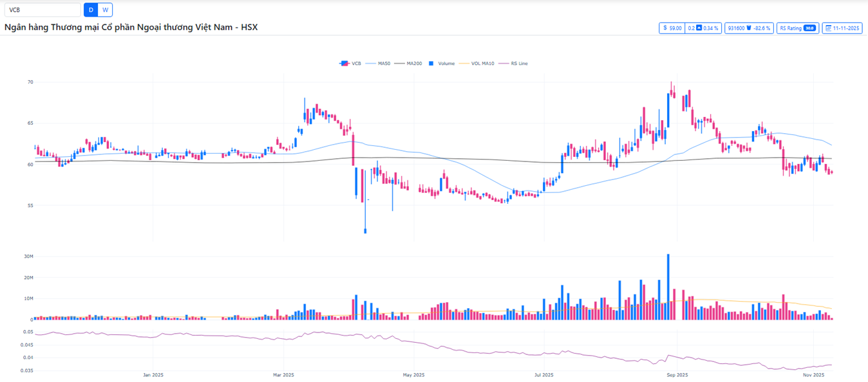Click the 59.00 price value
Image resolution: width=868 pixels, height=382 pixels.
[675, 28]
